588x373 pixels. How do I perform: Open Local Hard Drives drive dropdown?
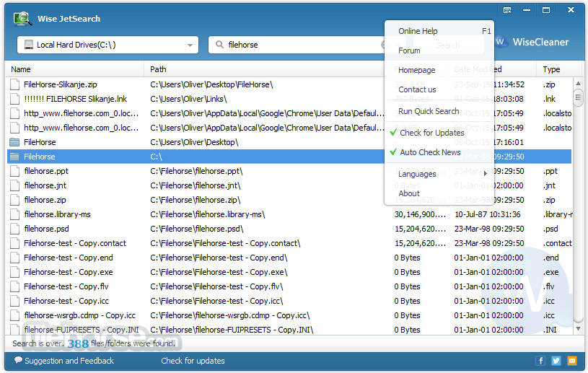point(107,45)
